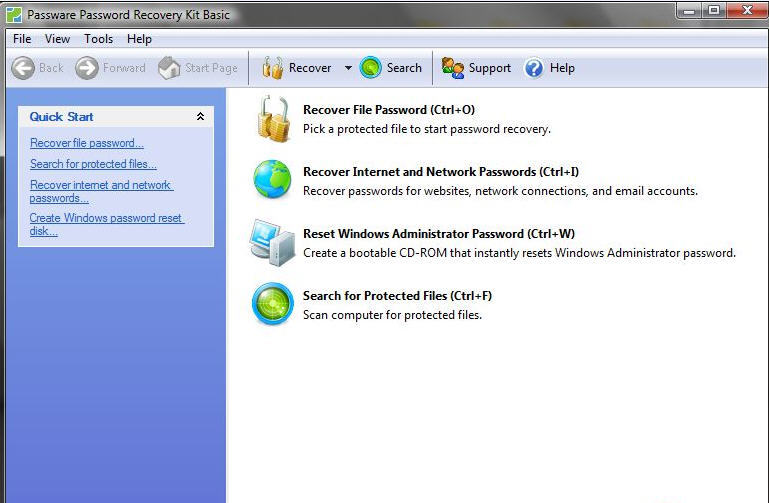Click 'Create Windows password reset disk...' link
This screenshot has width=769, height=503.
(106, 224)
